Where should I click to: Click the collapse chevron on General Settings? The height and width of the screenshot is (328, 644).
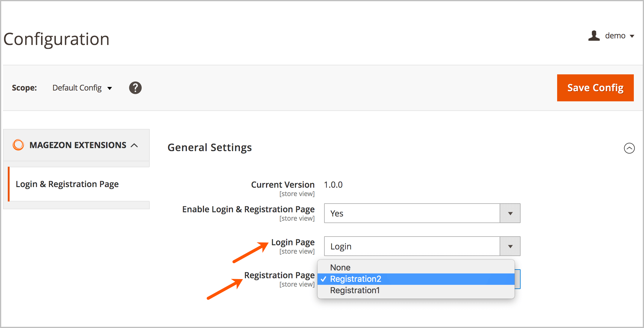click(x=629, y=148)
